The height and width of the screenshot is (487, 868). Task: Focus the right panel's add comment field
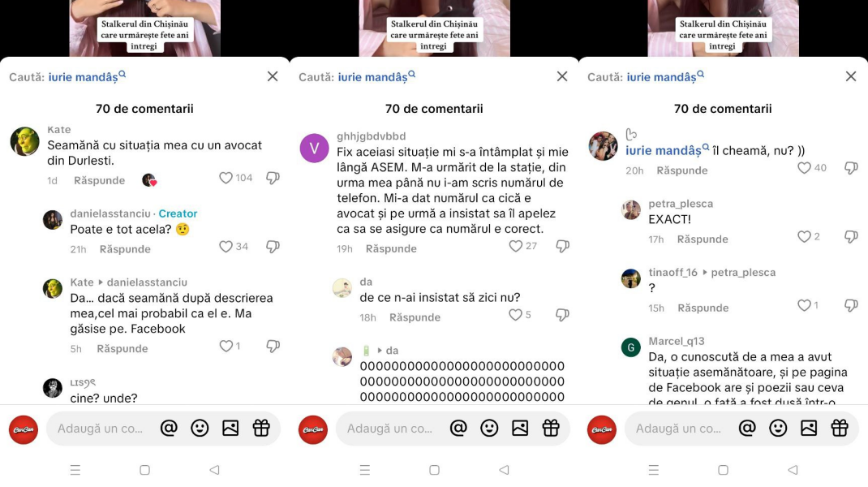pyautogui.click(x=678, y=429)
